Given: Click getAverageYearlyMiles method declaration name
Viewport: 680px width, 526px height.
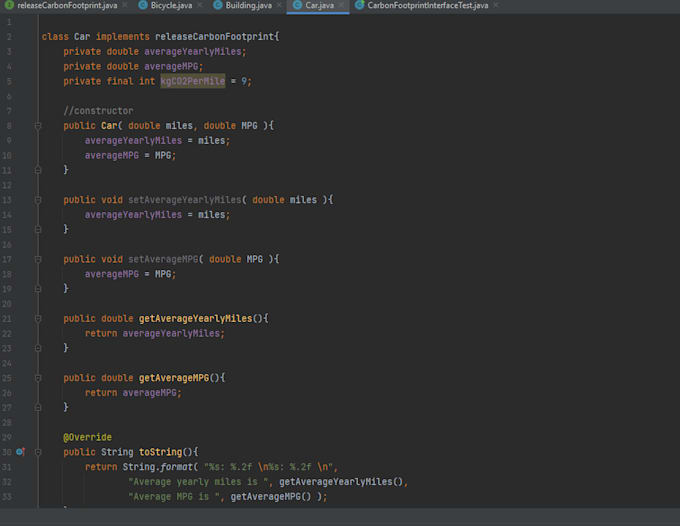Looking at the screenshot, I should [196, 319].
